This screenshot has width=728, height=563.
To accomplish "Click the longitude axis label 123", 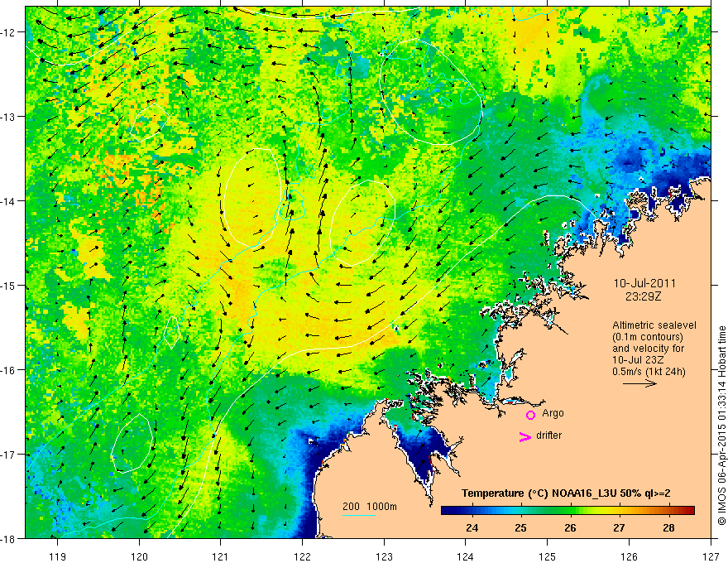I will pos(384,556).
